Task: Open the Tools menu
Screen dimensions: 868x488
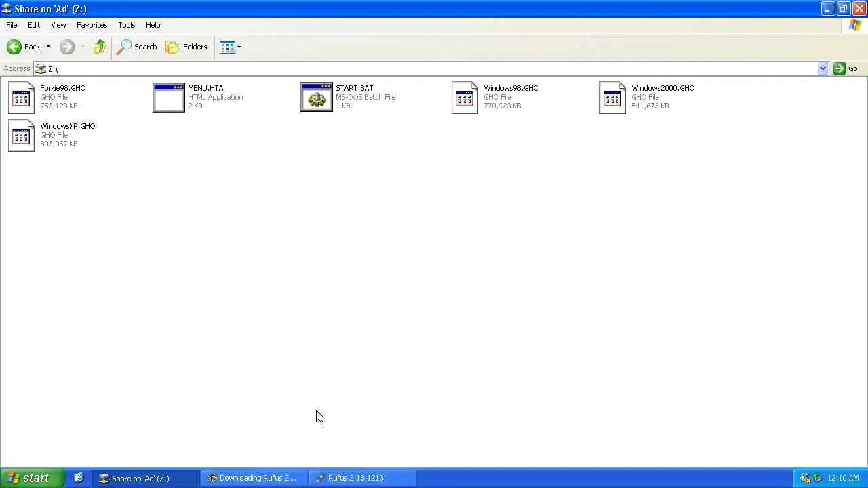Action: [x=126, y=25]
